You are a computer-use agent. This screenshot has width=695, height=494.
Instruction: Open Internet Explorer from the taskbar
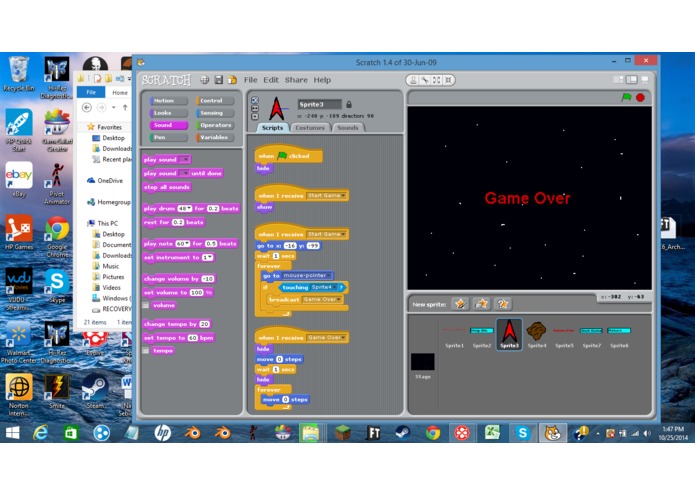click(41, 432)
